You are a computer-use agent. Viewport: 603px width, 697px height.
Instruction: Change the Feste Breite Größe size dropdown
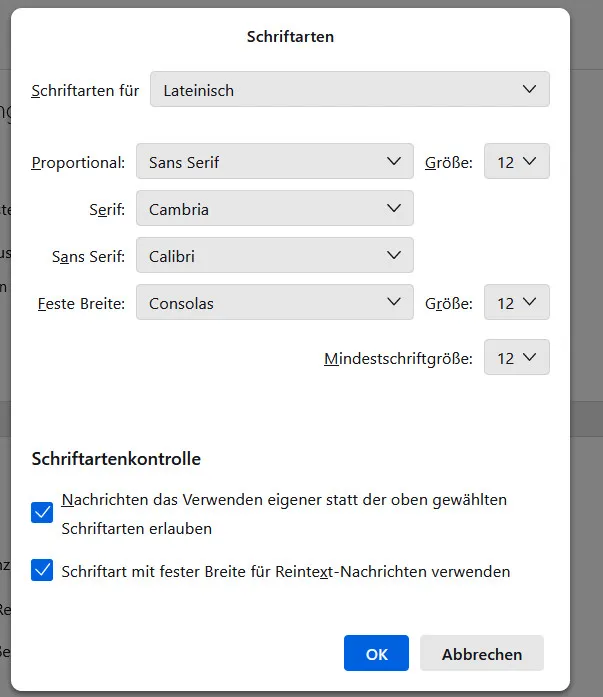point(517,303)
